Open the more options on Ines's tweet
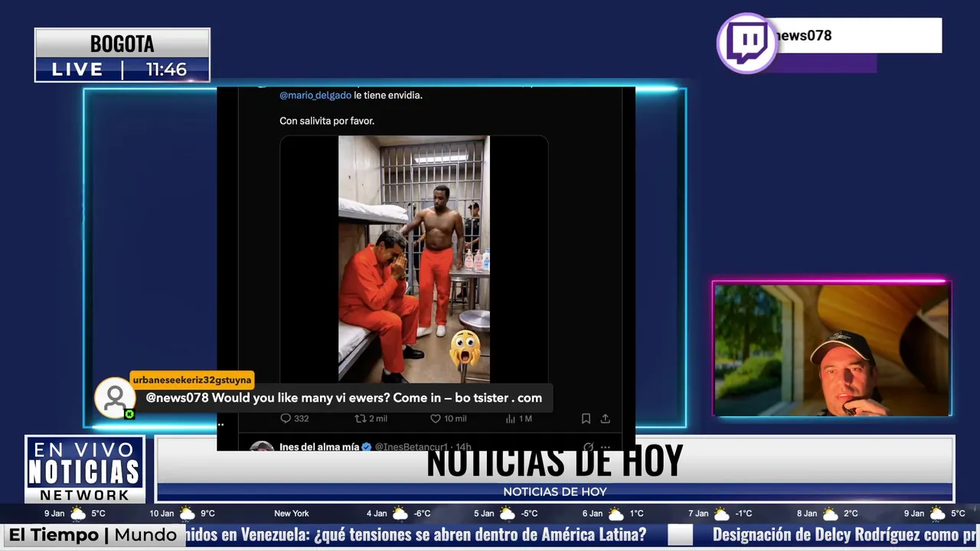The image size is (980, 551). [606, 447]
